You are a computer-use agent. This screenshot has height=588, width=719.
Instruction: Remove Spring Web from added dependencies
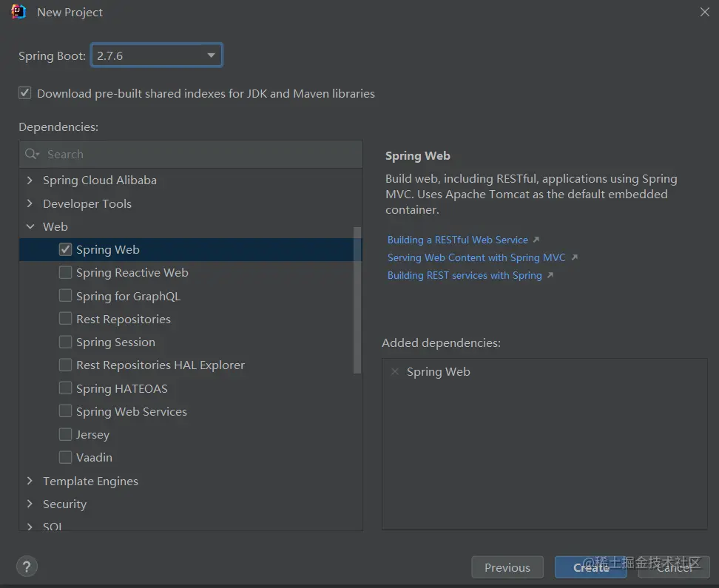tap(394, 371)
